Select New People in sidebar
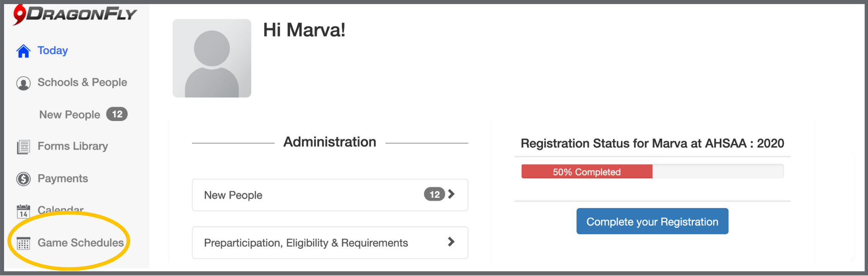 (70, 115)
